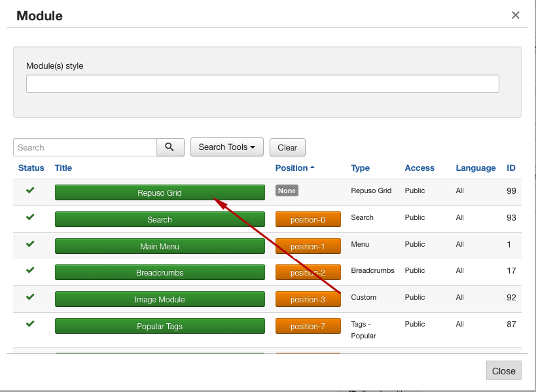The width and height of the screenshot is (536, 392).
Task: Select the Breadcrumbs module
Action: pos(160,272)
